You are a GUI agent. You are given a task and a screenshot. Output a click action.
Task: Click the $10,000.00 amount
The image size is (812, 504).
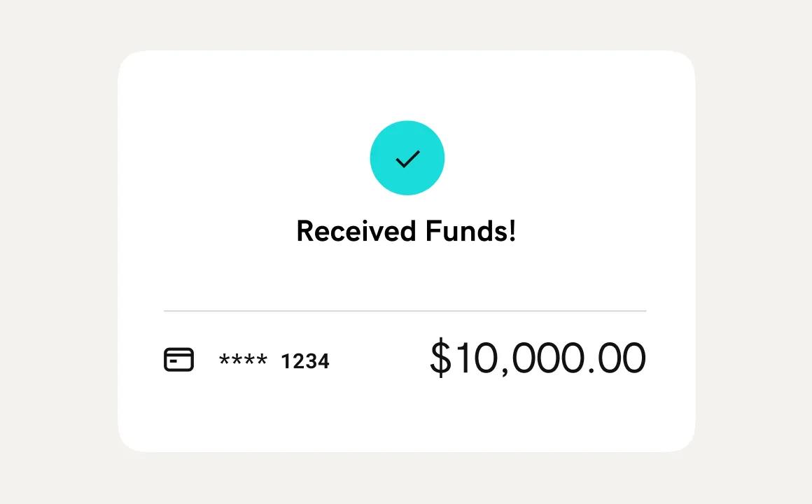(x=537, y=358)
